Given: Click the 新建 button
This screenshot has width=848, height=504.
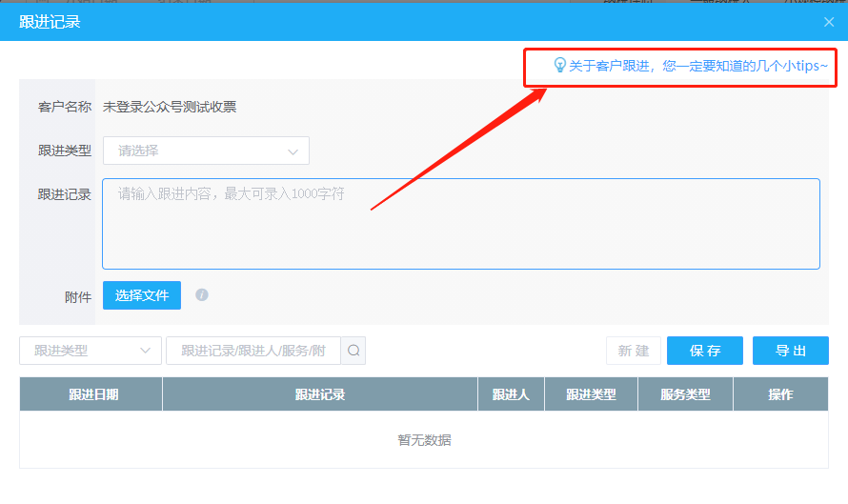Looking at the screenshot, I should 634,351.
